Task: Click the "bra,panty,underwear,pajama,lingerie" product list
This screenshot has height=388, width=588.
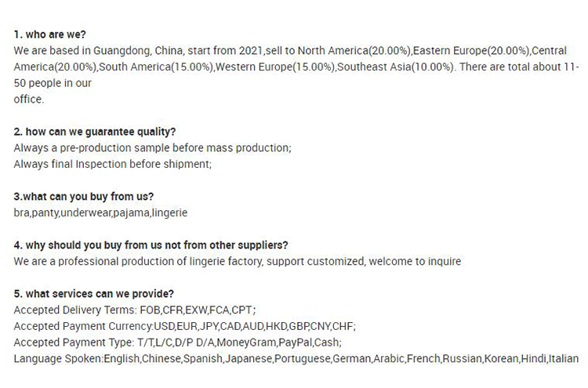Action: pos(101,212)
